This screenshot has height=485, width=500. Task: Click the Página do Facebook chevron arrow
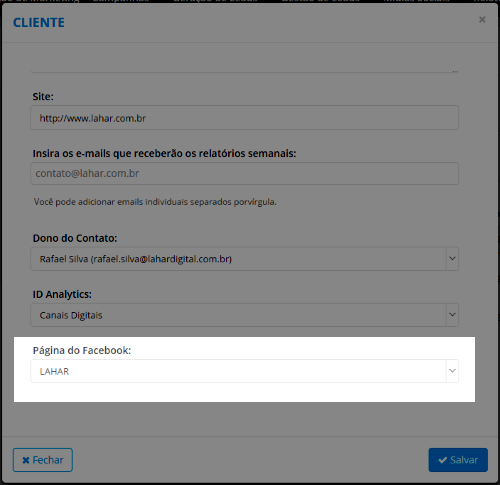[452, 371]
